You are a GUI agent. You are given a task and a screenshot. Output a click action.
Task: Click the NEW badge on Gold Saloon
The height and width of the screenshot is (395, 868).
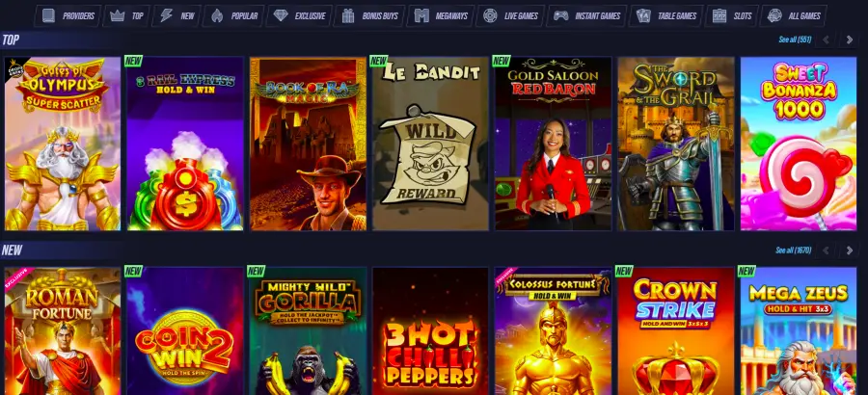tap(501, 61)
